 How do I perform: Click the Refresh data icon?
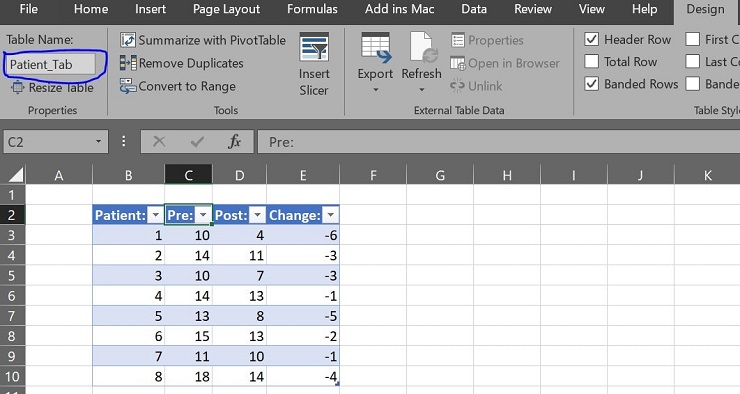423,47
